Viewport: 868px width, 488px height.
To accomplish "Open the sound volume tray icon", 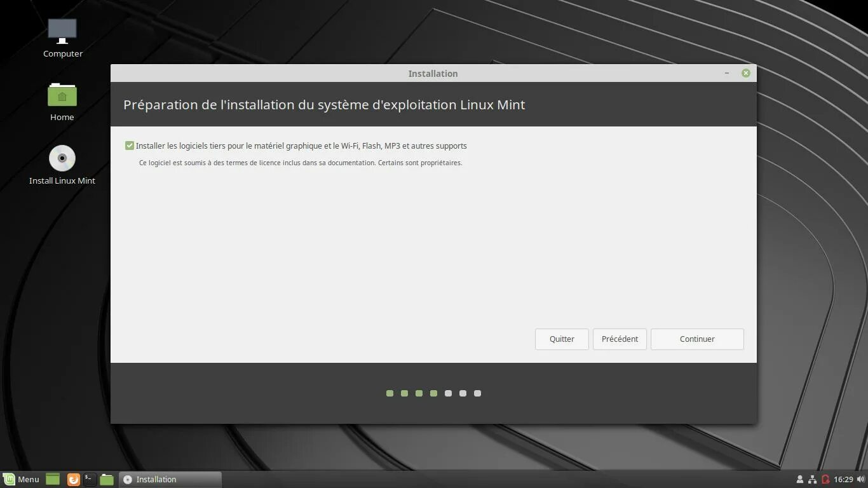I will pyautogui.click(x=861, y=479).
